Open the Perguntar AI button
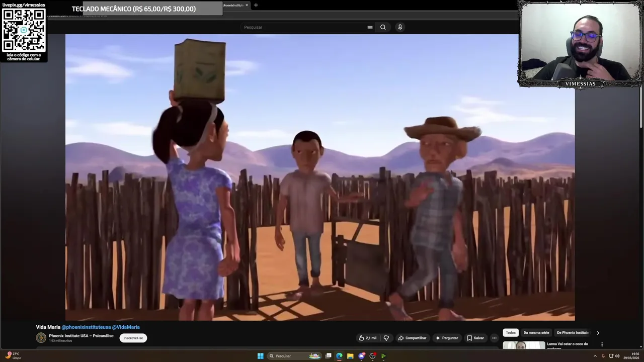Image resolution: width=644 pixels, height=362 pixels. pyautogui.click(x=447, y=338)
